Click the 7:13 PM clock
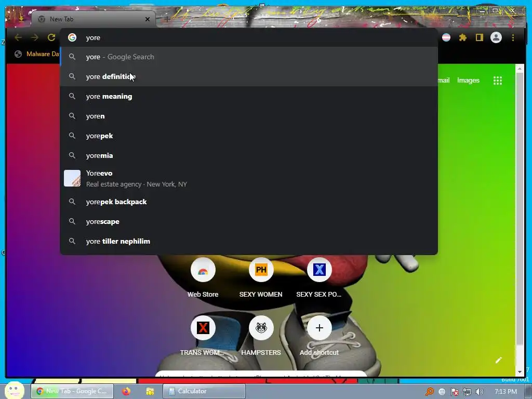 point(506,392)
